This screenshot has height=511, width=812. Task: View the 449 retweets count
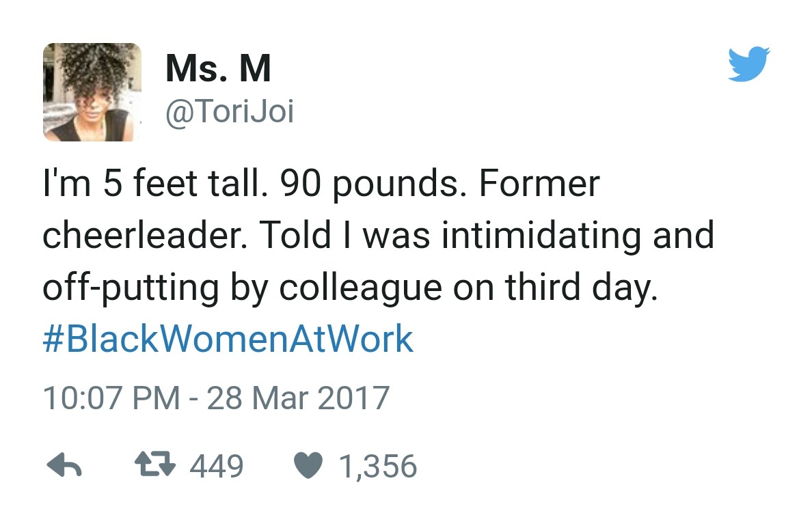216,467
